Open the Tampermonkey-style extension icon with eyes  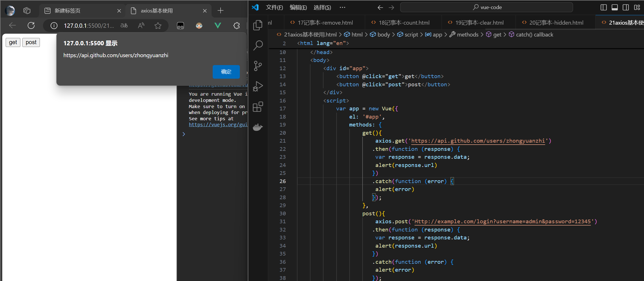pos(180,26)
